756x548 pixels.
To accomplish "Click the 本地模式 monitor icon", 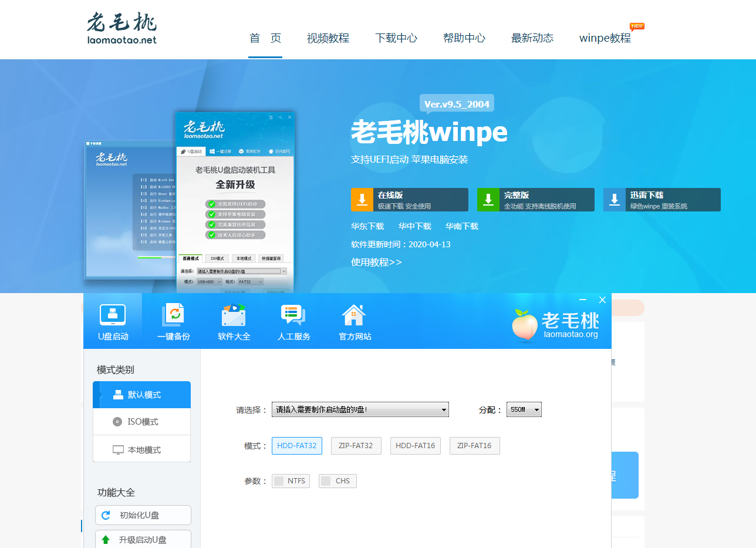I will pos(118,450).
